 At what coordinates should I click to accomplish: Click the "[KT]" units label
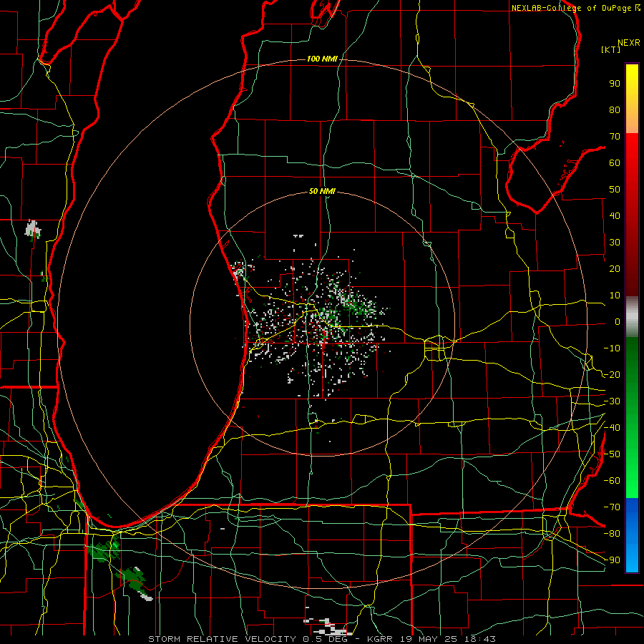click(611, 49)
